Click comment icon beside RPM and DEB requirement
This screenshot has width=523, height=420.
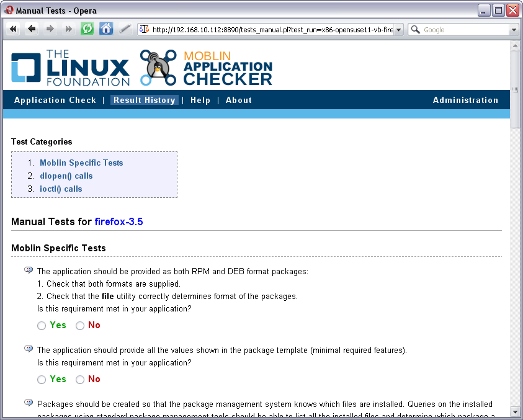click(29, 270)
